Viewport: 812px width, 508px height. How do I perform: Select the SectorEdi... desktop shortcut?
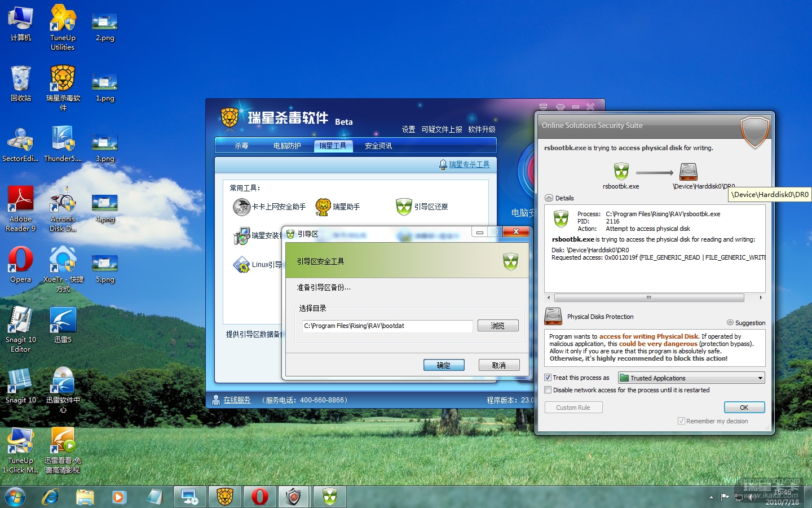[21, 144]
